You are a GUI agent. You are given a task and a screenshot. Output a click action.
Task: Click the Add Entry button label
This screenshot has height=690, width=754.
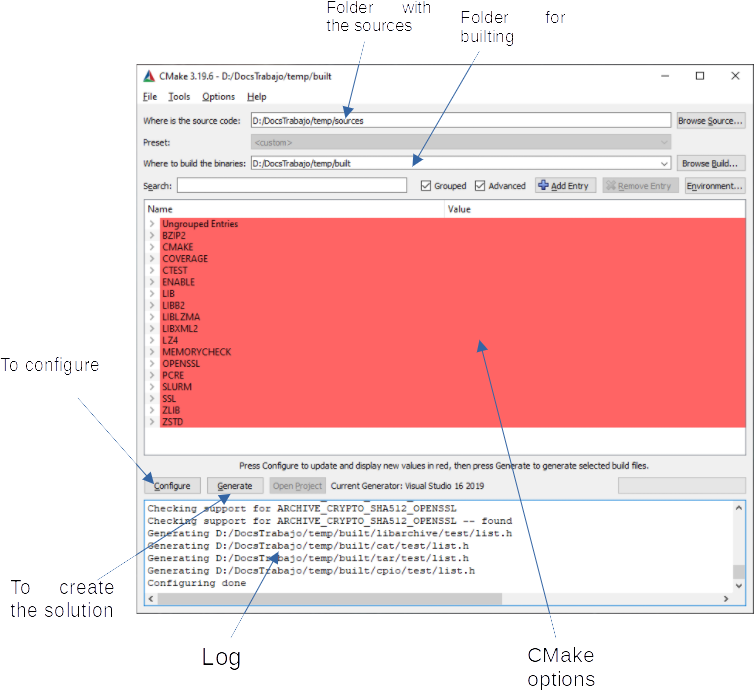(570, 186)
